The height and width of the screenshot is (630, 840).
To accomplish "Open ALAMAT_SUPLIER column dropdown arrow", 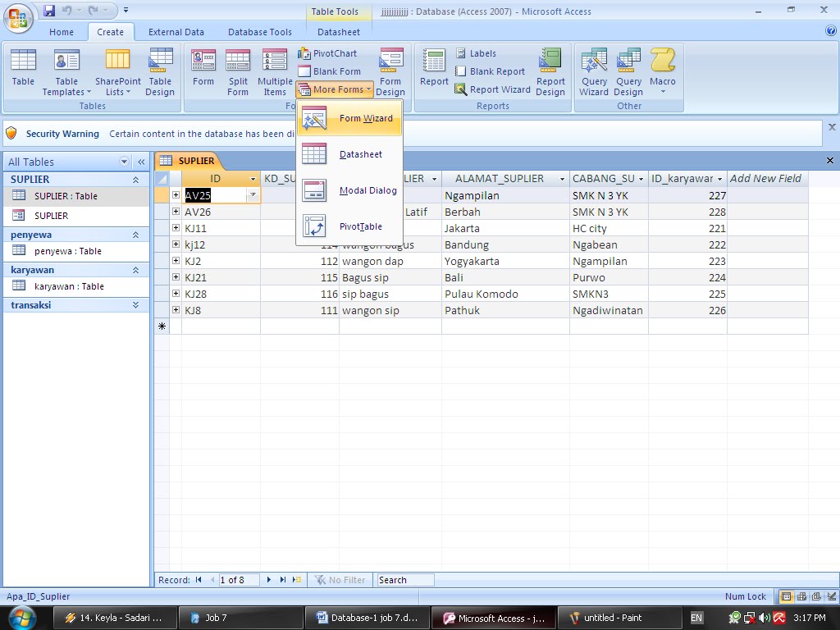I will (x=562, y=179).
